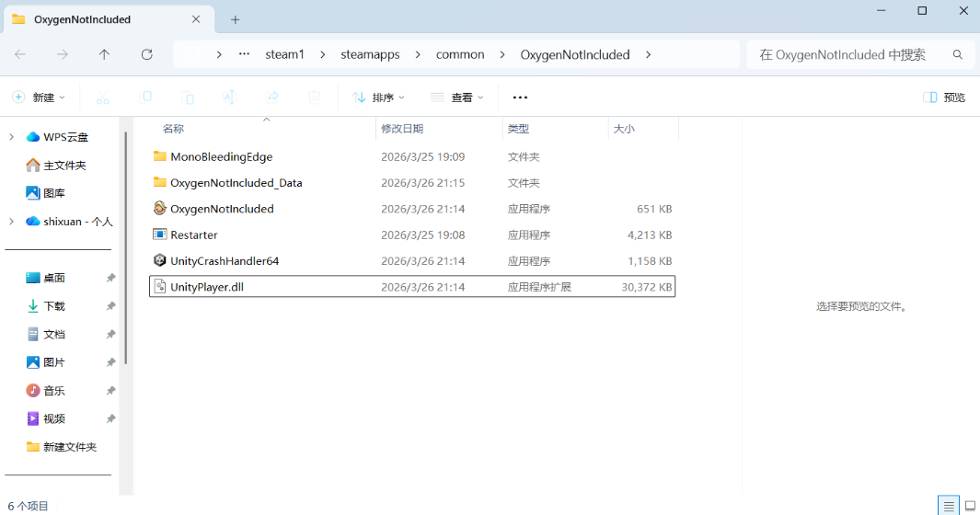Sort by 修改日期 column header
The image size is (980, 515).
[x=402, y=129]
